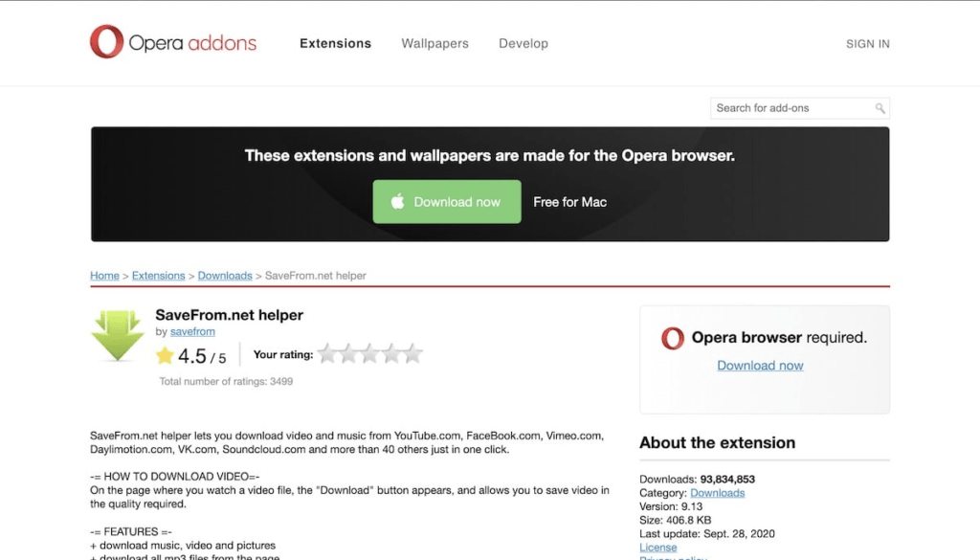Click the Apple logo in the banner
The width and height of the screenshot is (980, 560).
tap(397, 201)
